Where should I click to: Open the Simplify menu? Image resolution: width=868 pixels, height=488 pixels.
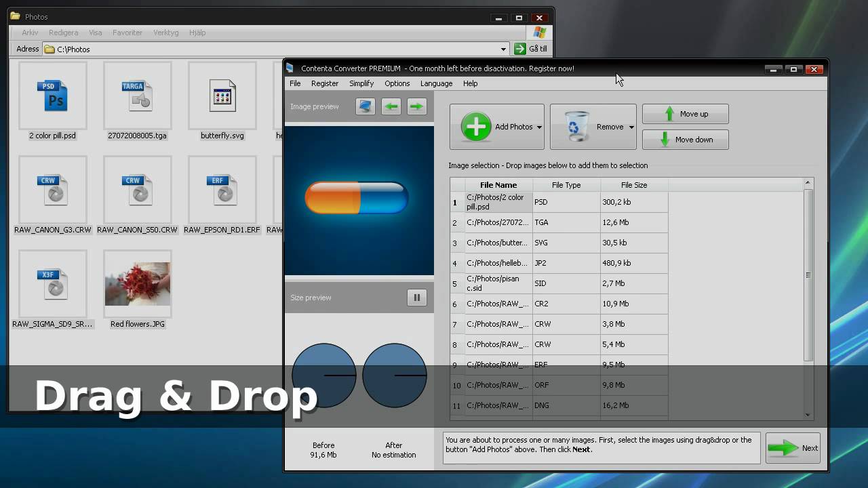[x=361, y=83]
